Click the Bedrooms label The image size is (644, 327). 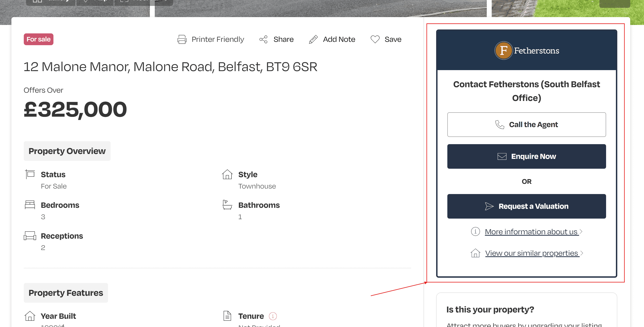coord(60,205)
